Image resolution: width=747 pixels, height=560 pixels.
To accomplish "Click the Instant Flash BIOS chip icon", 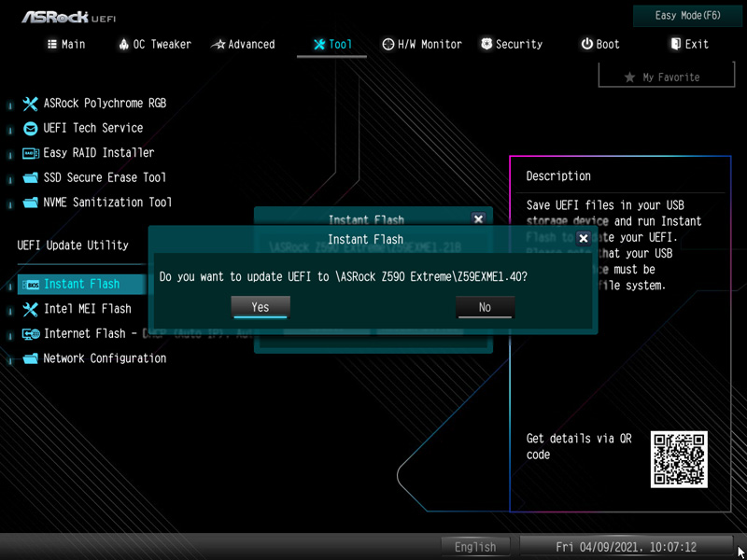I will tap(31, 285).
